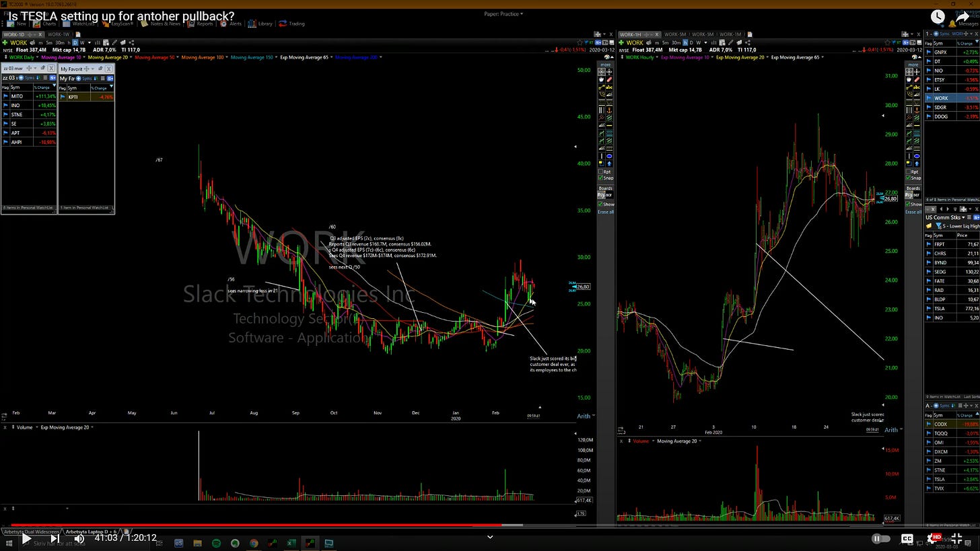
Task: Open the WatchLists menu
Action: [x=78, y=24]
